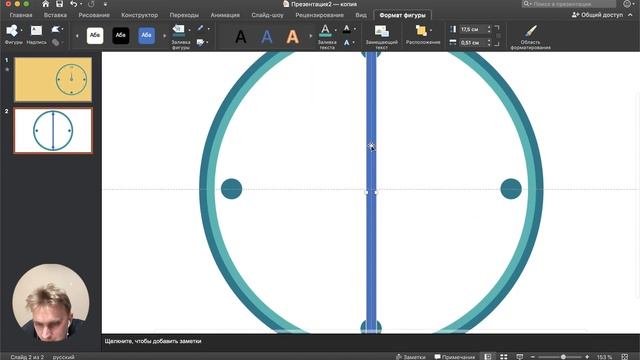Switch to the Слайд-шоу tab
Viewport: 640px width, 360px height.
267,15
